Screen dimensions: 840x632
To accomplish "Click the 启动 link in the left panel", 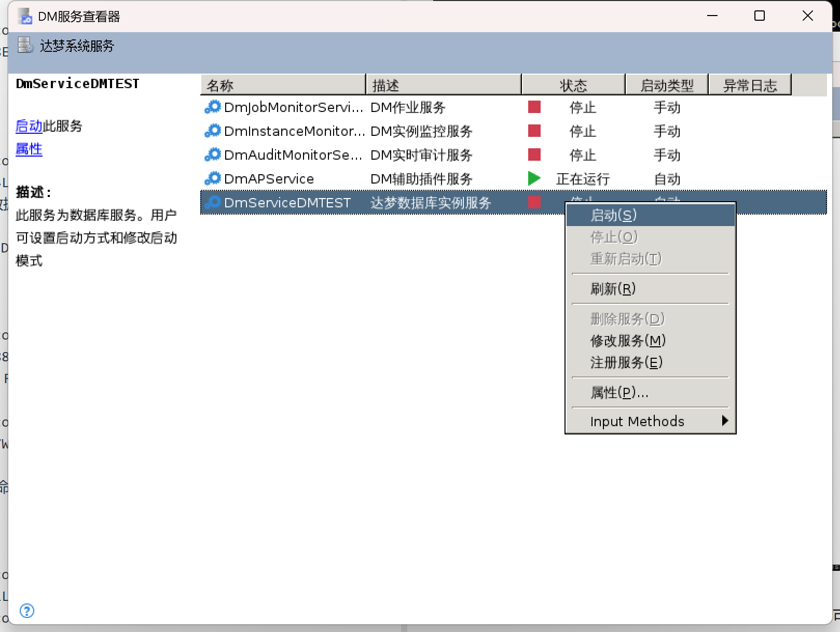I will tap(29, 126).
